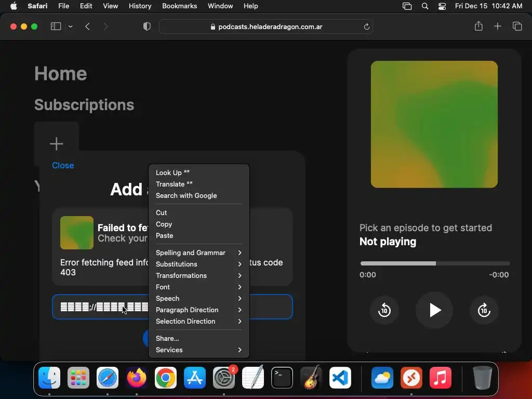The height and width of the screenshot is (399, 532).
Task: Expand Font submenu
Action: (199, 287)
